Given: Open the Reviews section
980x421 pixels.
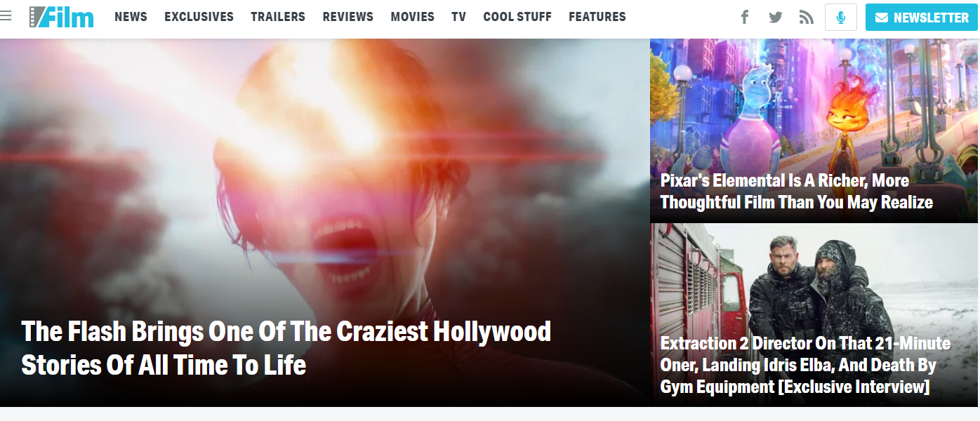Looking at the screenshot, I should 348,17.
